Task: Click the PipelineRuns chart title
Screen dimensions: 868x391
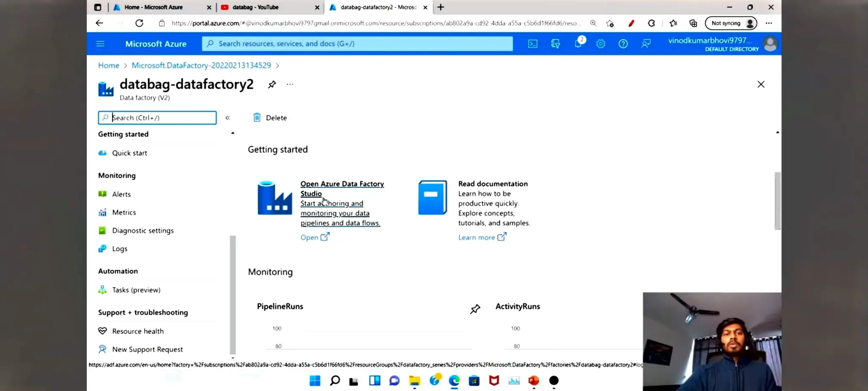Action: click(x=280, y=307)
